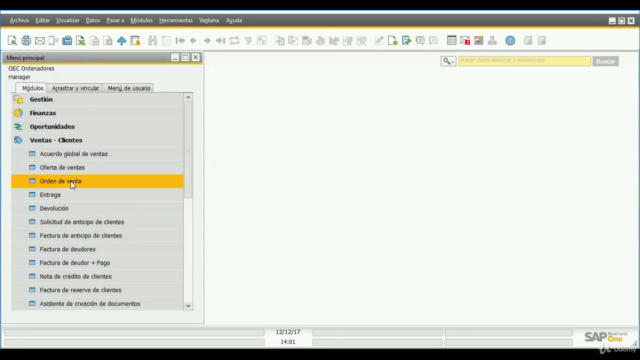
Task: Open the Devolución entry
Action: (97, 208)
